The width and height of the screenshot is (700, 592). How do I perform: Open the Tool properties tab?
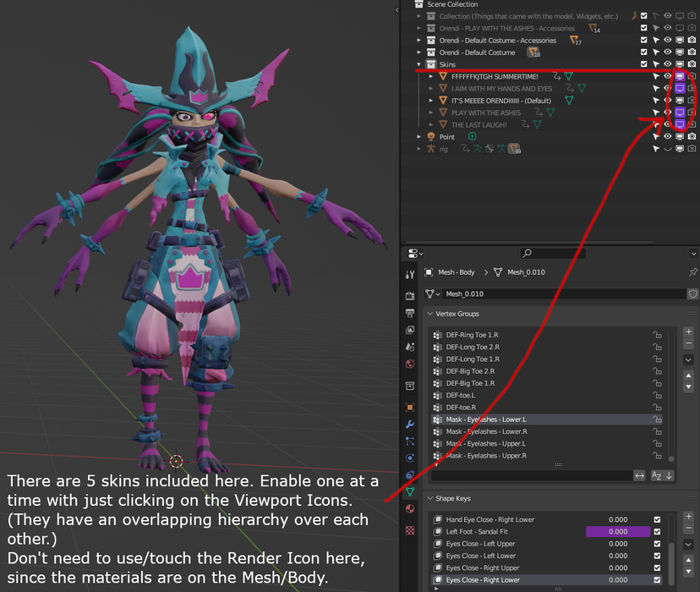click(x=410, y=274)
